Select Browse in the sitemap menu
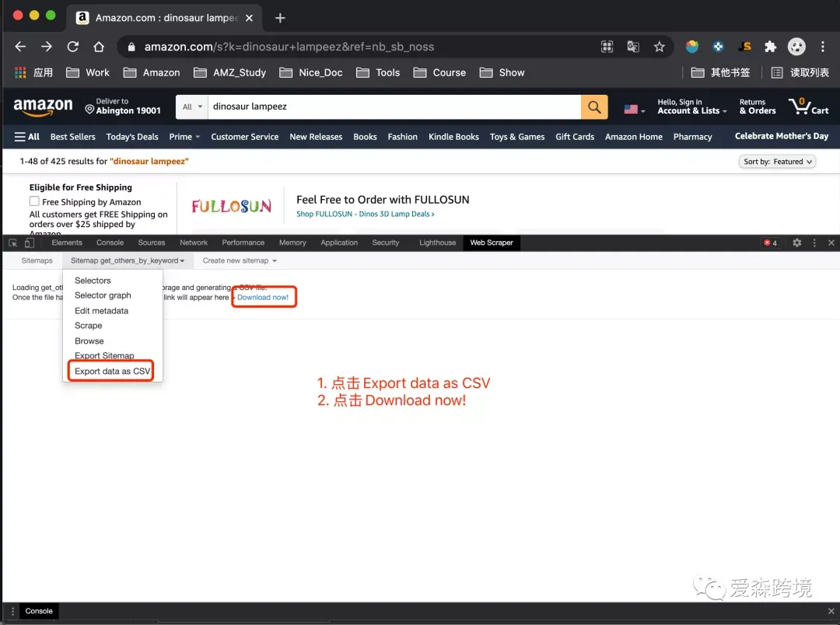Viewport: 840px width, 625px height. 89,341
